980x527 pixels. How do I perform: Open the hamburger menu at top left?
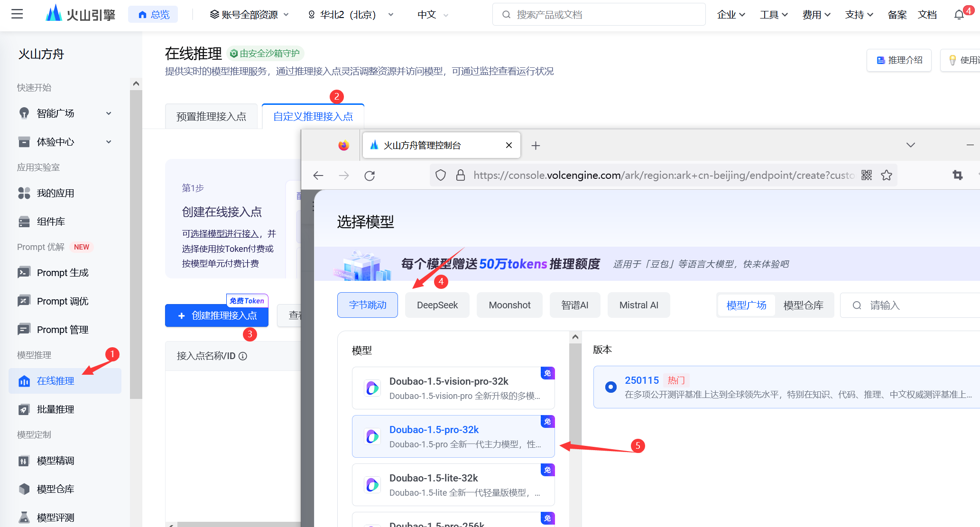tap(17, 14)
